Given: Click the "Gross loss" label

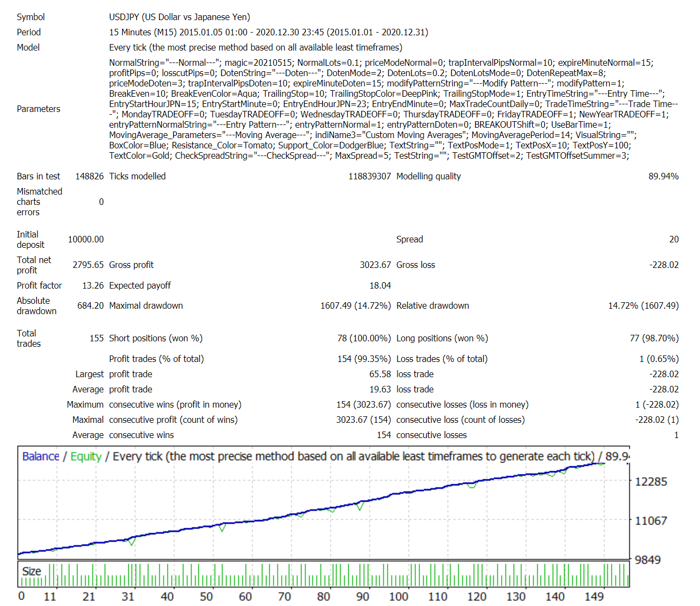Looking at the screenshot, I should 415,265.
